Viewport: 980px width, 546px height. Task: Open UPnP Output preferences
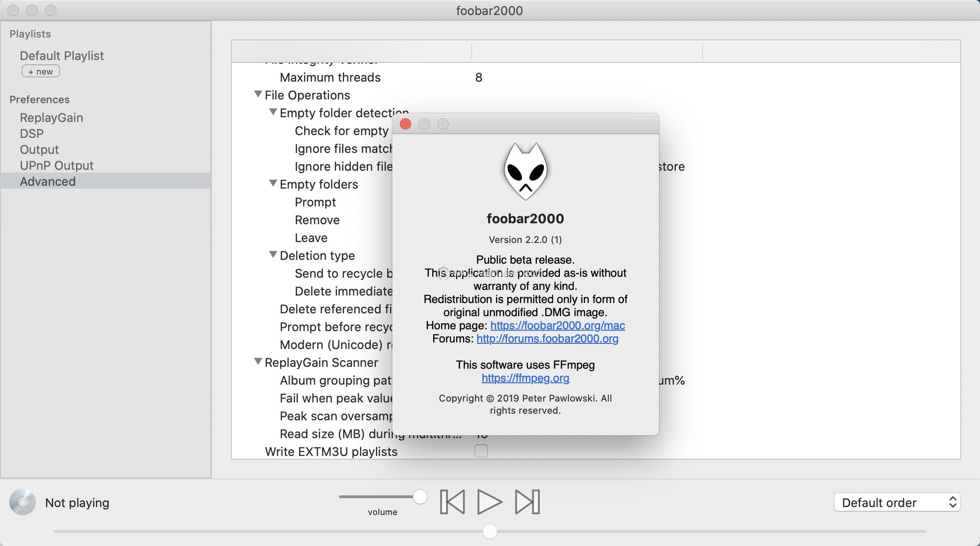click(56, 165)
